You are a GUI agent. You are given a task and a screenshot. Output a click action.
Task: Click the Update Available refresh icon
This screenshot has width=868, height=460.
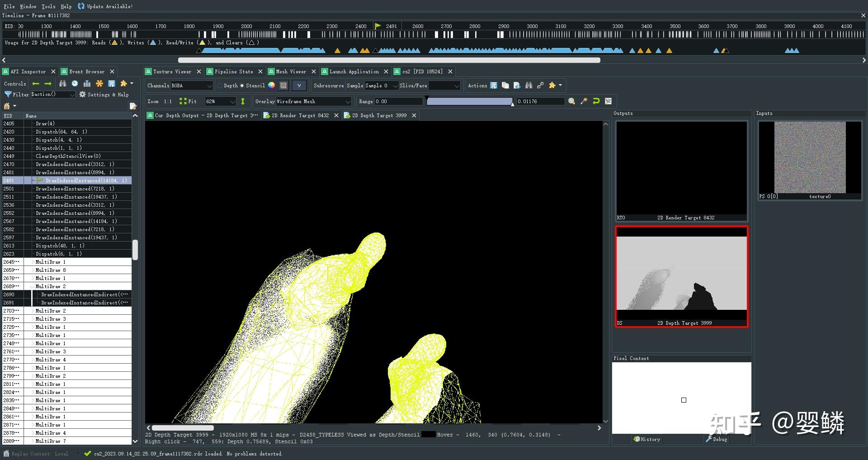coord(81,6)
